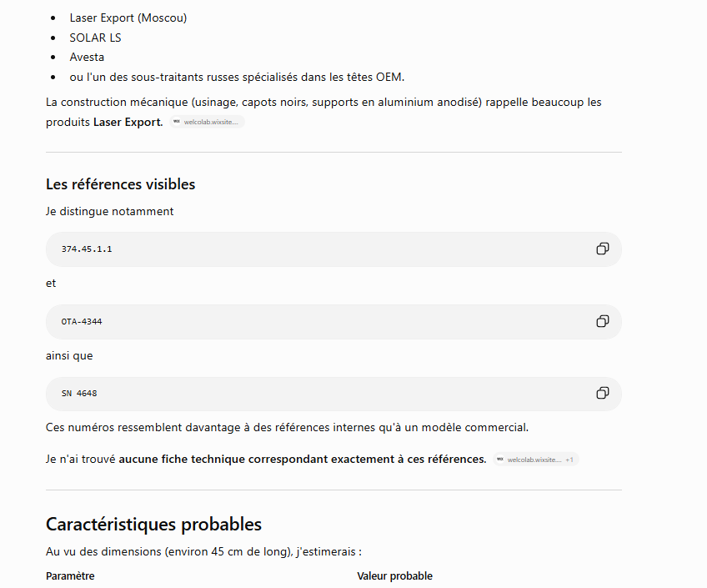Open welcolab.wixsite citation after 'ces références'
This screenshot has width=707, height=588.
pyautogui.click(x=535, y=460)
